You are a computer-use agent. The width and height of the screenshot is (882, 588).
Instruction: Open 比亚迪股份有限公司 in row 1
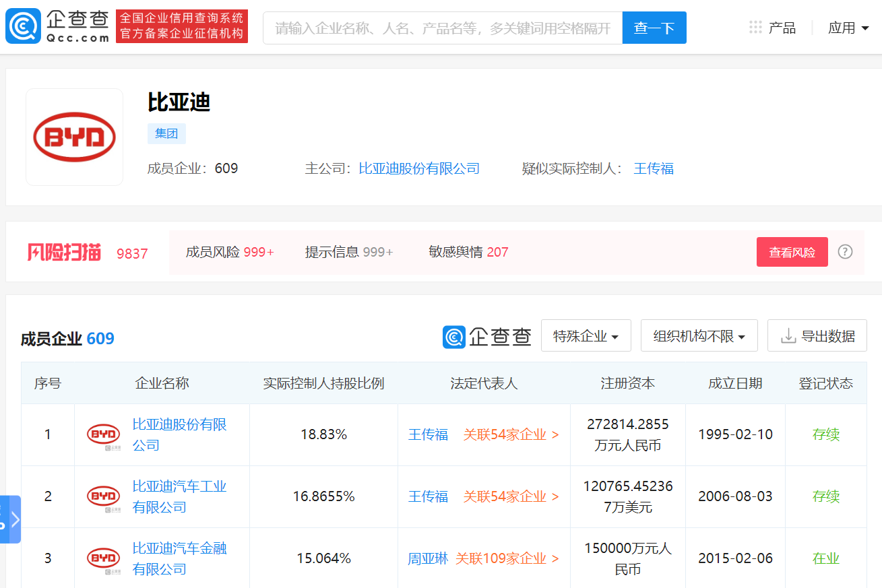pos(179,434)
